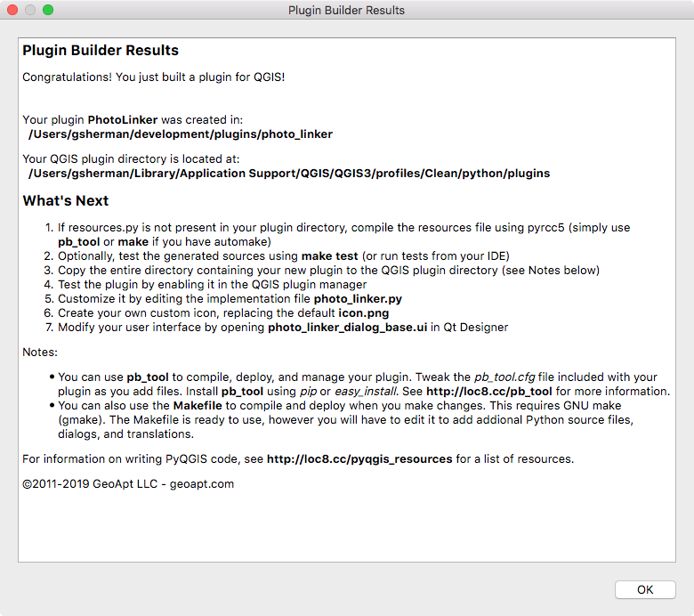Click the Notes: label
The image size is (694, 616).
(x=40, y=353)
